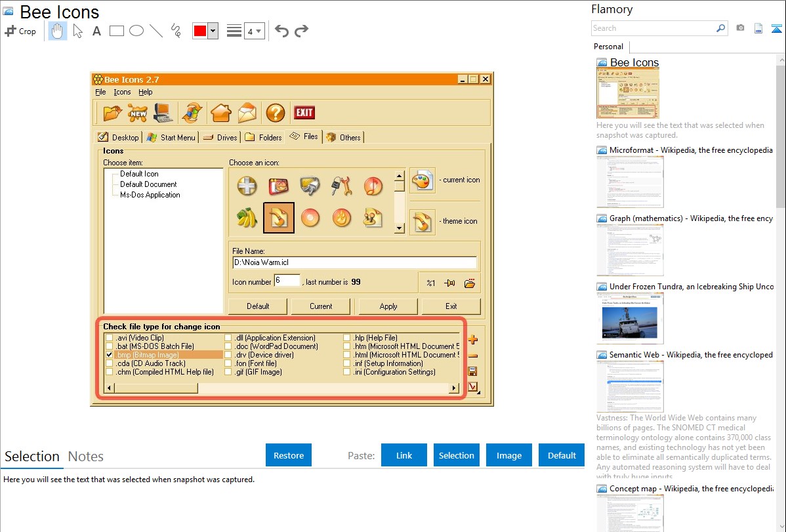Select the arrow pointer tool
Screen dimensions: 786x532
pos(77,31)
